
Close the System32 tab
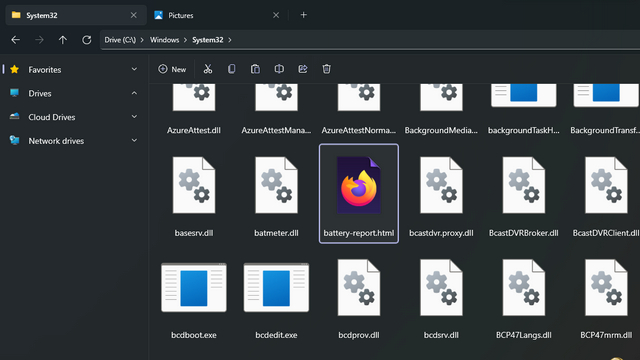click(x=133, y=15)
